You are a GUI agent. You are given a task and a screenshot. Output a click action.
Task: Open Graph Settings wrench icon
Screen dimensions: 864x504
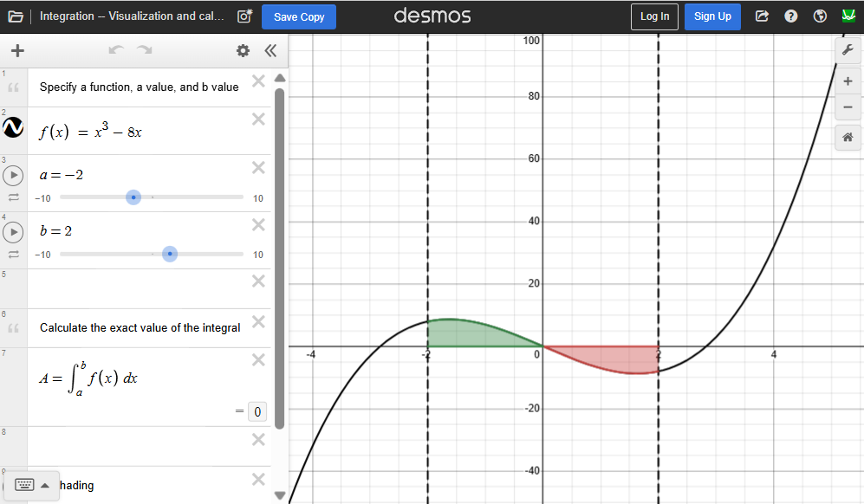(848, 51)
